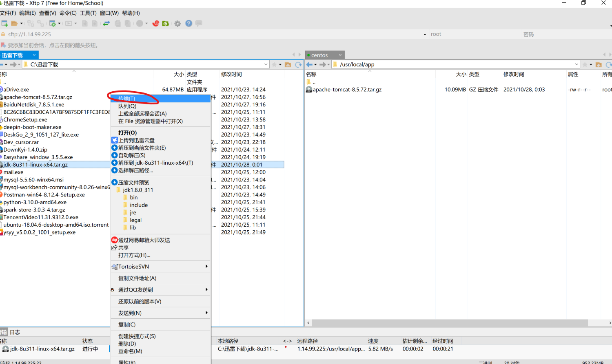Open the 工具(T) menu
The image size is (612, 364).
coord(88,13)
